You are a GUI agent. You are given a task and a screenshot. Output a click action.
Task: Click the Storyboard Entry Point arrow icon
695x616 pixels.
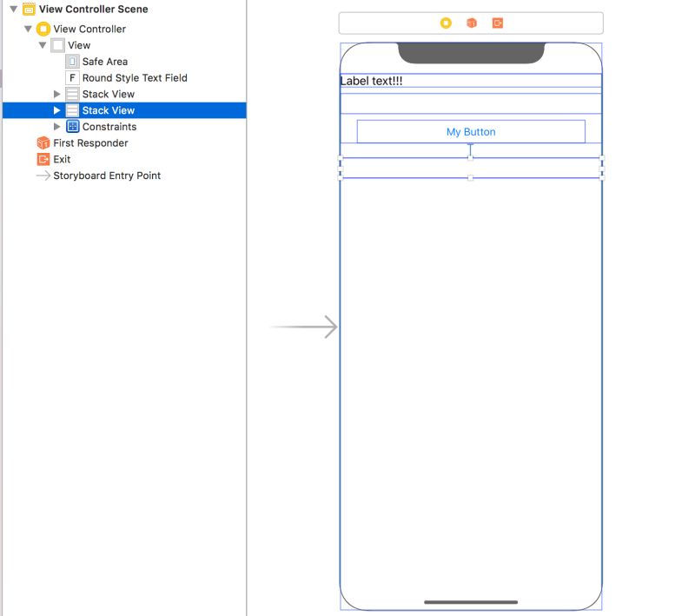[x=43, y=176]
